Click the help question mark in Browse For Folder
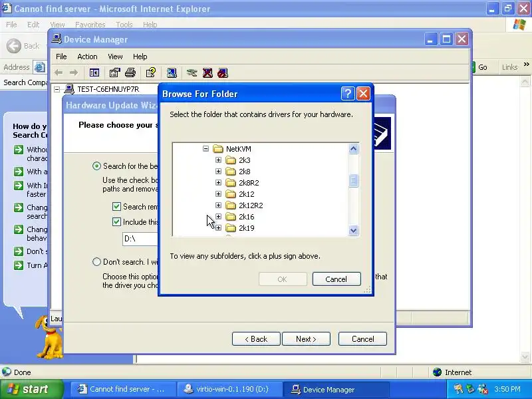The height and width of the screenshot is (399, 532). pos(348,93)
